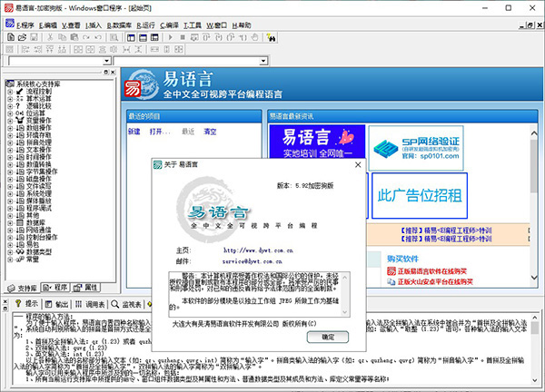Viewport: 545px width, 392px height.
Task: Click the down arrow of the bottom hint panel scrollbar
Action: [x=535, y=381]
